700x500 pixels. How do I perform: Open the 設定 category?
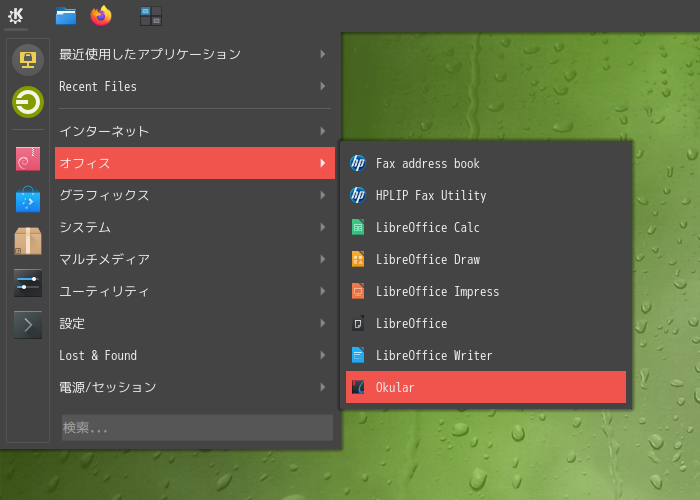point(195,323)
